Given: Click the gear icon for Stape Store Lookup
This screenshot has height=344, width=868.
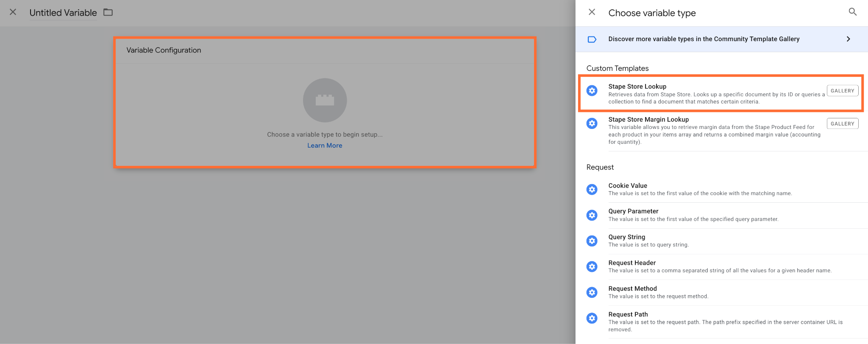Looking at the screenshot, I should [x=592, y=90].
